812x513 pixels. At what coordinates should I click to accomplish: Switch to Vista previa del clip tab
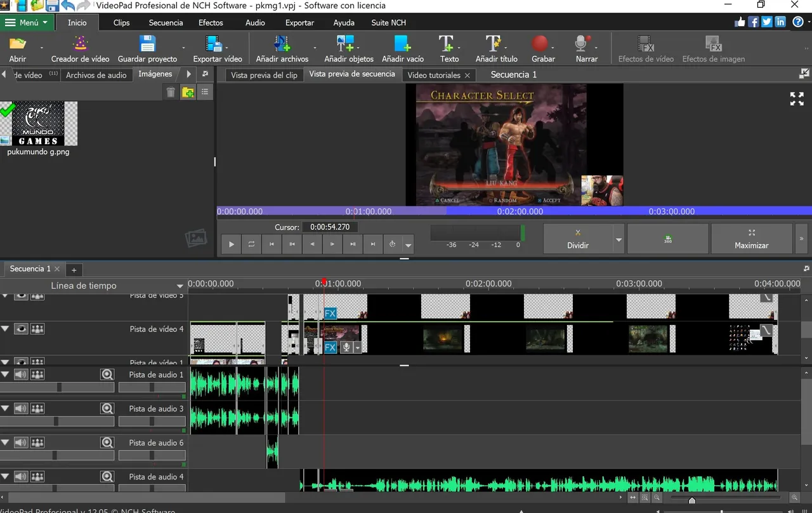264,75
